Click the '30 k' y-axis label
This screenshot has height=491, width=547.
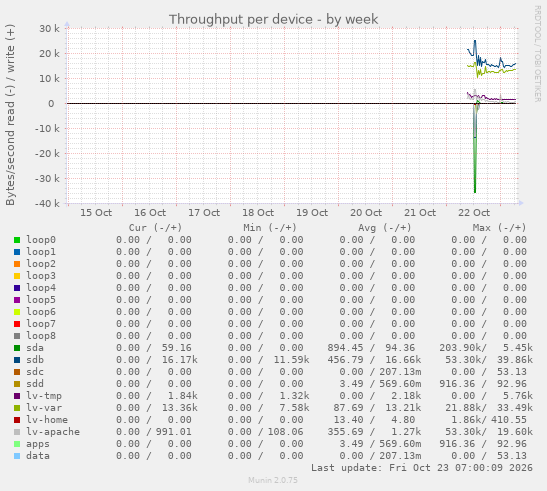(x=49, y=29)
